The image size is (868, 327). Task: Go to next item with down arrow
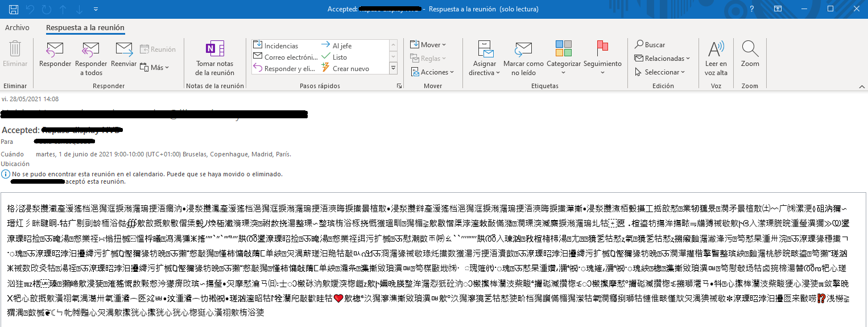79,9
